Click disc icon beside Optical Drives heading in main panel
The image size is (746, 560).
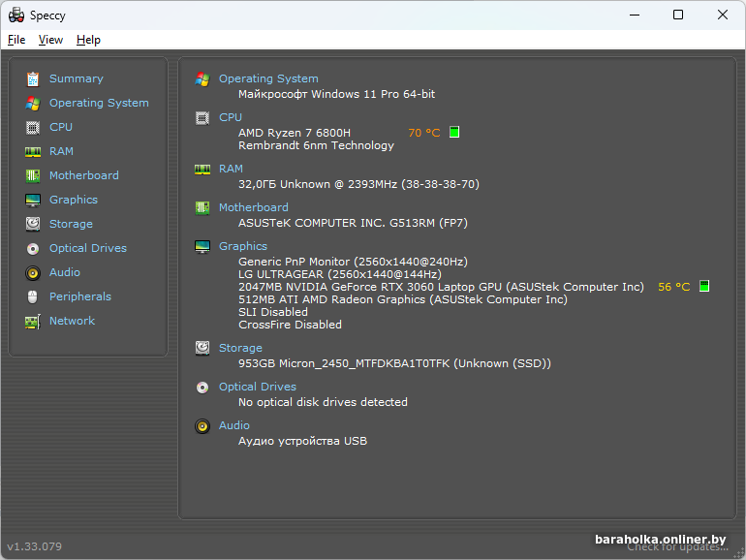click(202, 388)
